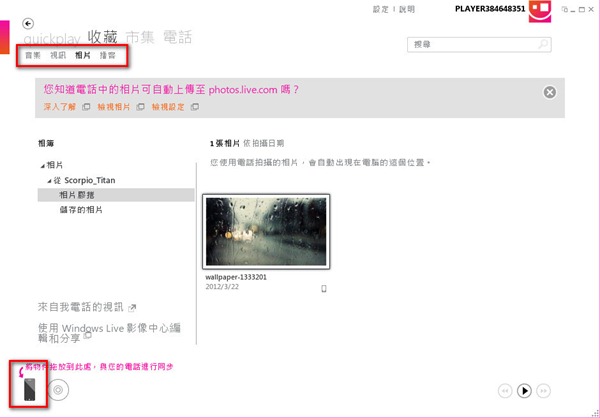
Task: Click the photos.live.com banner heading
Action: 171,90
